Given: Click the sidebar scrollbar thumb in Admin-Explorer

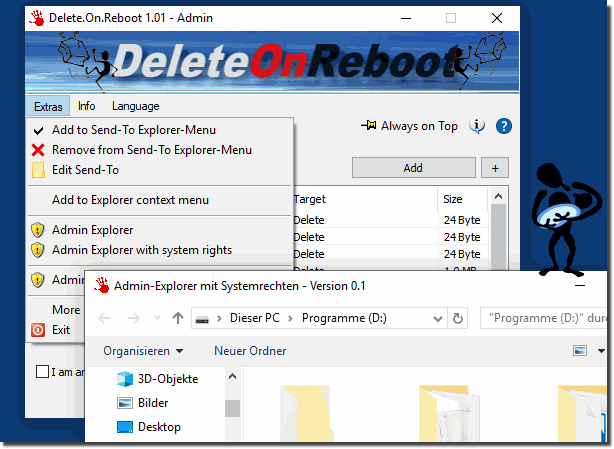Looking at the screenshot, I should tap(232, 408).
